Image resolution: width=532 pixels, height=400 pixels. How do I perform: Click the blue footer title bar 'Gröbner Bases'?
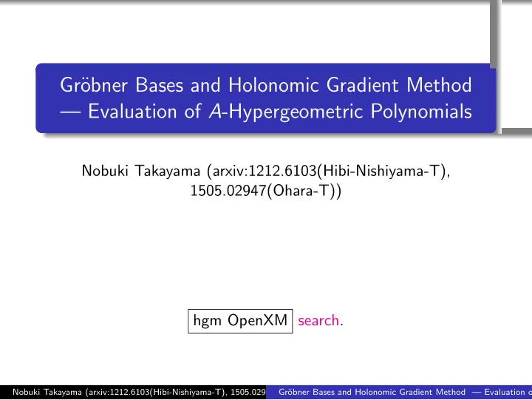[x=399, y=392]
